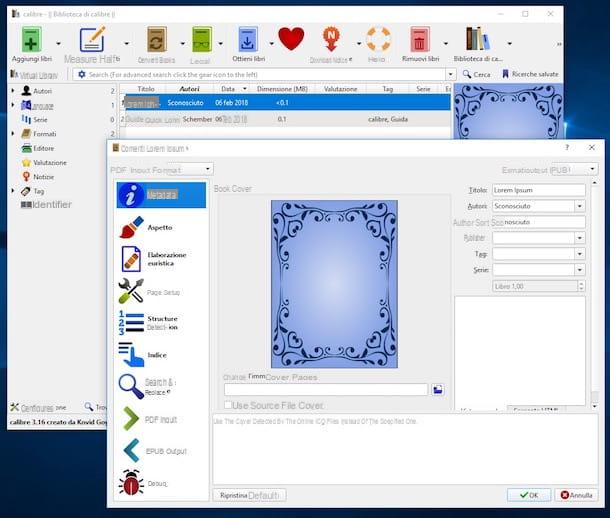Screen dimensions: 610x518
Task: Expand the Autori tree item in sidebar
Action: pyautogui.click(x=13, y=91)
